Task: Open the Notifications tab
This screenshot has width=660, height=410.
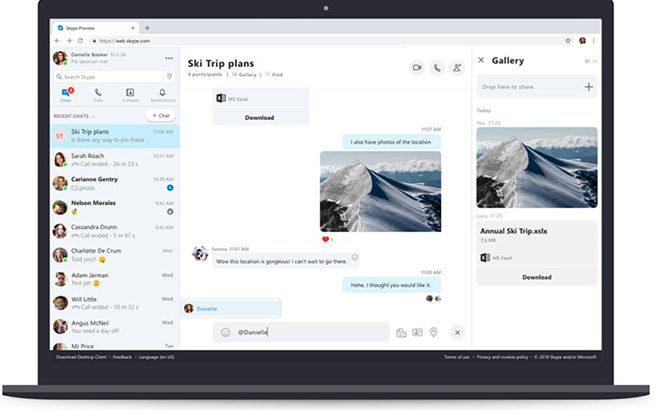Action: pos(162,96)
